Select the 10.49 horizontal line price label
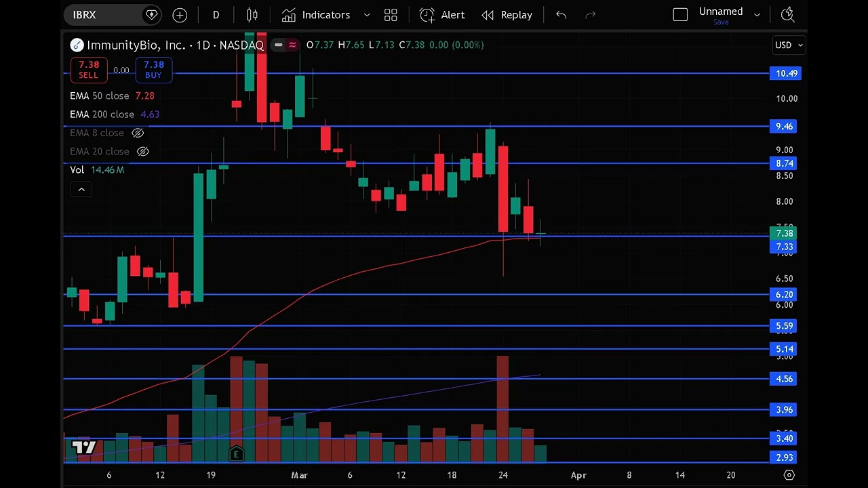This screenshot has width=868, height=488. 786,73
